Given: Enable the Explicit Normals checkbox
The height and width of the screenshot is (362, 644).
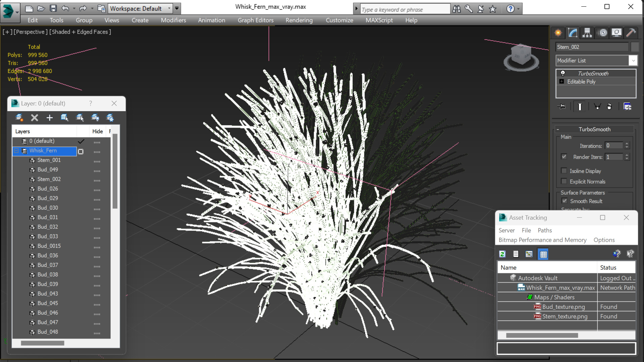Looking at the screenshot, I should coord(564,182).
